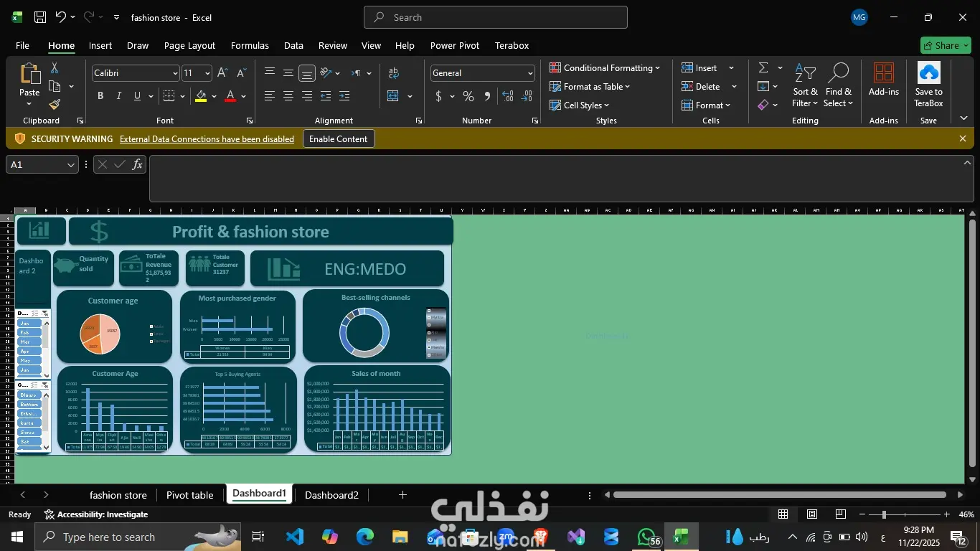Click the Merge & Center icon
The height and width of the screenshot is (551, 980).
coord(393,96)
